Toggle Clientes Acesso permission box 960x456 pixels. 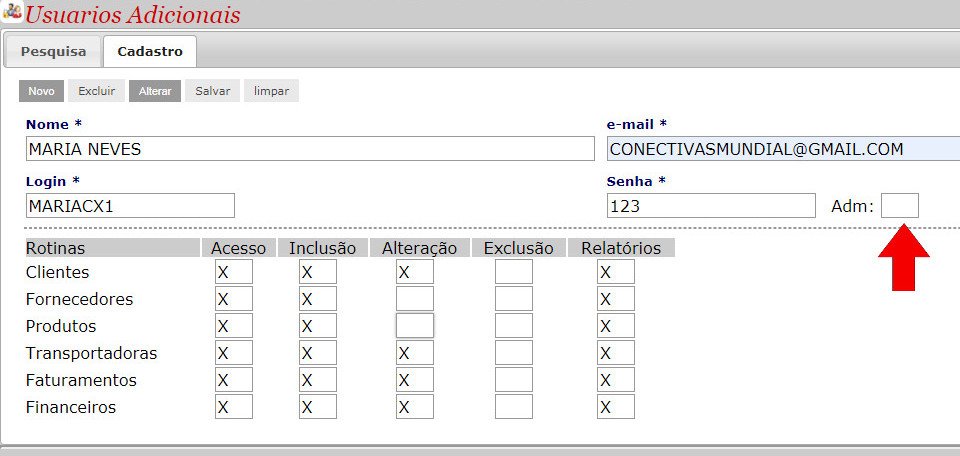point(233,272)
